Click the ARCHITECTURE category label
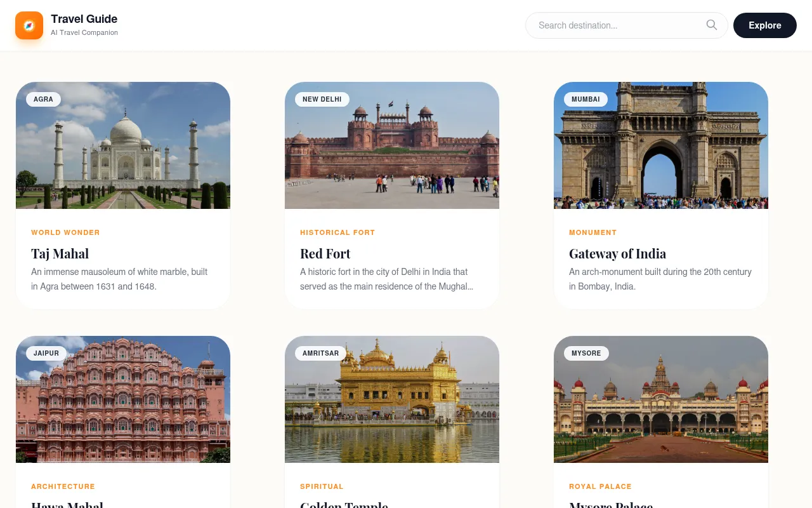Screen dimensions: 812x508 point(63,486)
